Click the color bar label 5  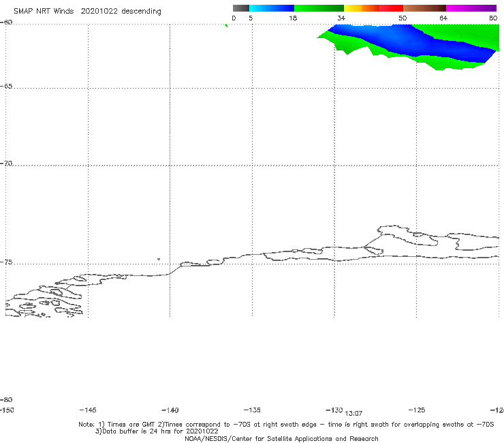click(251, 18)
